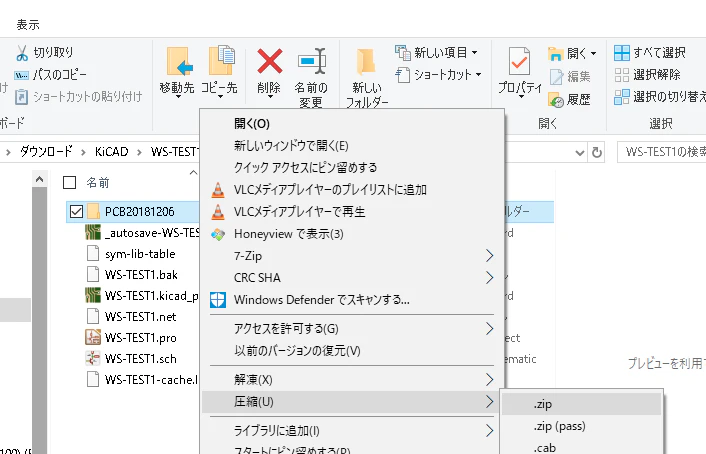The image size is (706, 454).
Task: Click Invert selection (選択の切り替え) icon
Action: (622, 97)
